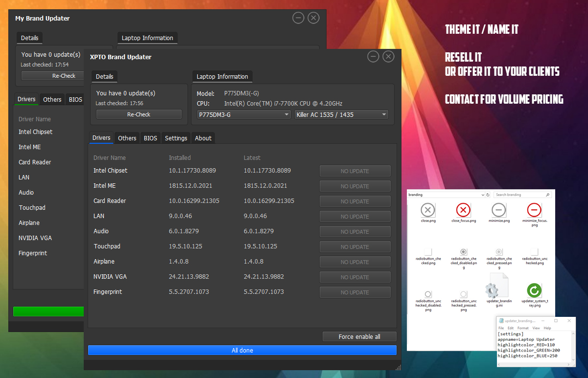This screenshot has height=378, width=588.
Task: Click the refresh icon beside the branding address bar
Action: (489, 195)
